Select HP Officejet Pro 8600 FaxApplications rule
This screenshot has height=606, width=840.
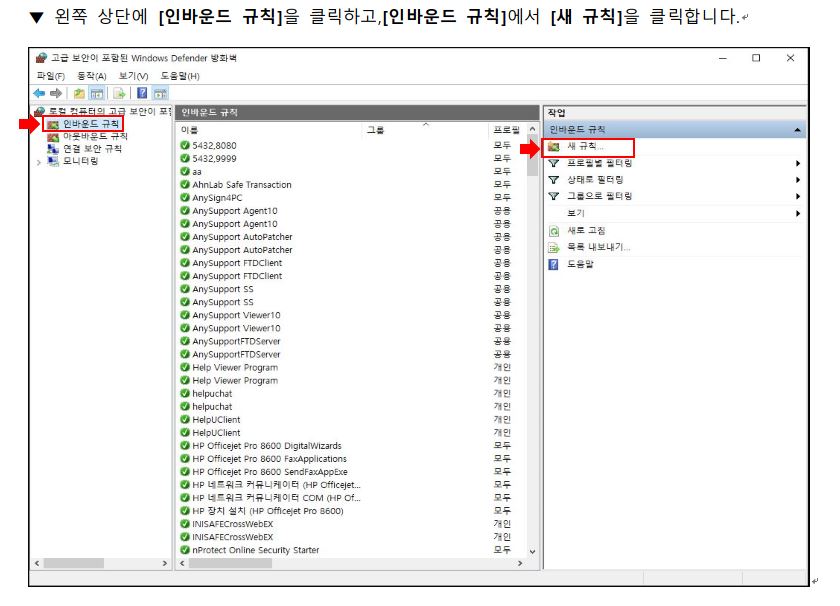point(351,459)
